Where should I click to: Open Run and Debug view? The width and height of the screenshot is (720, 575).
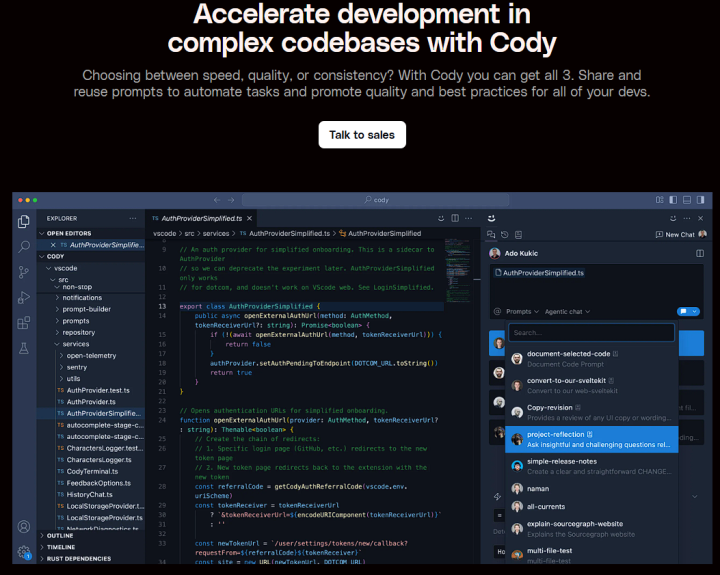24,297
